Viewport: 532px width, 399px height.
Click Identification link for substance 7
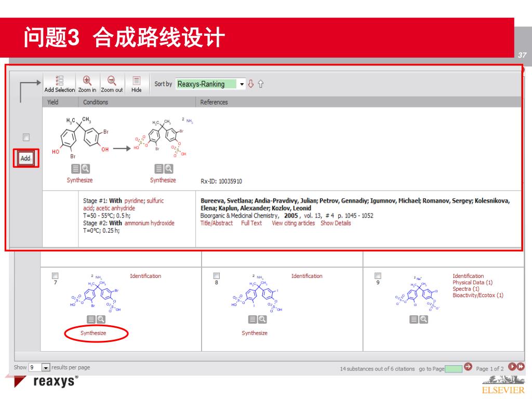pos(145,276)
